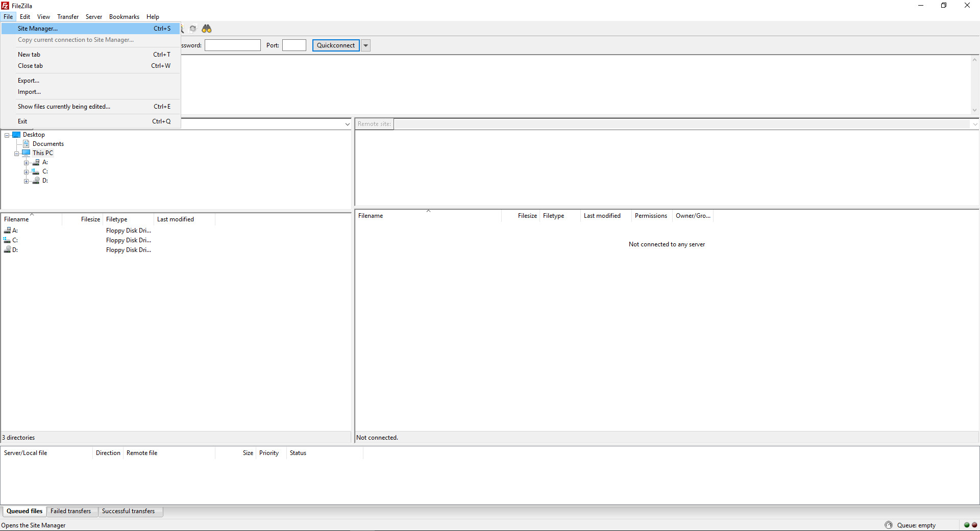980x531 pixels.
Task: Click the message log scrollbar up arrow
Action: coord(974,60)
